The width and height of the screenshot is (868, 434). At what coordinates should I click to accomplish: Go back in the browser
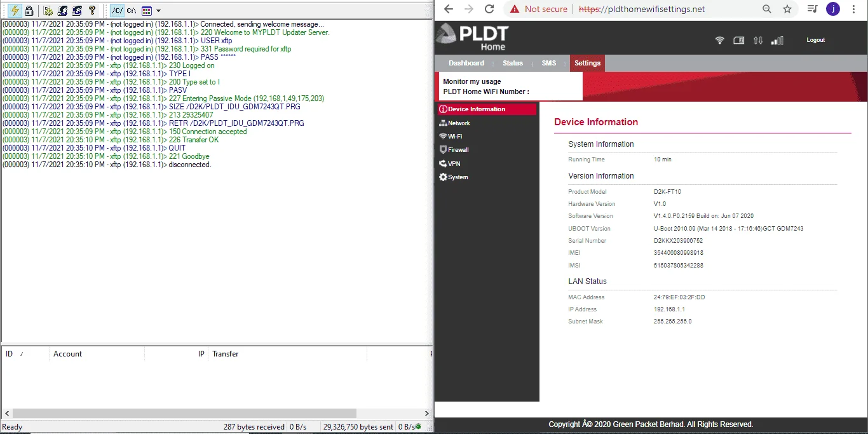coord(449,9)
